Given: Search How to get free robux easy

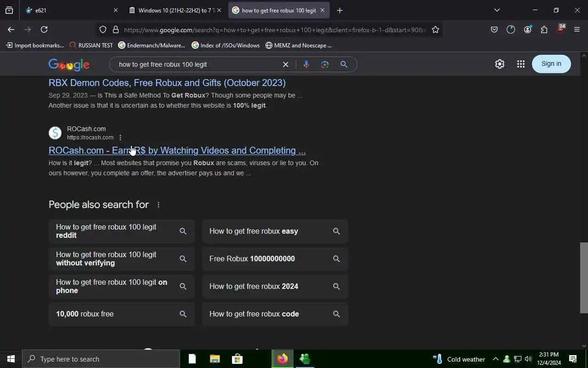Looking at the screenshot, I should (275, 231).
